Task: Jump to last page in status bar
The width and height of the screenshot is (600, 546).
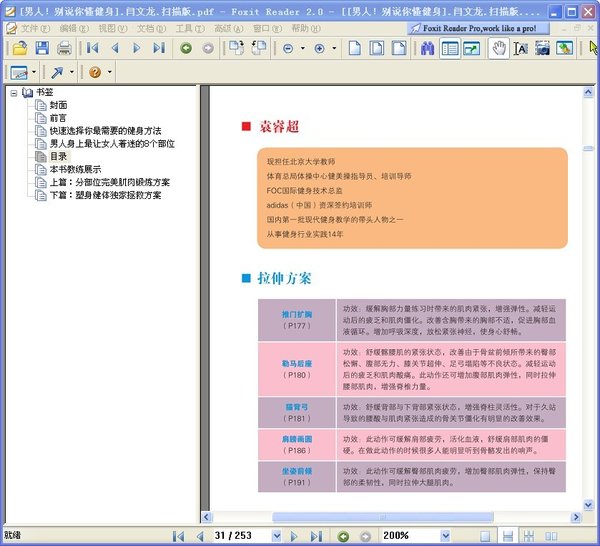Action: [316, 536]
